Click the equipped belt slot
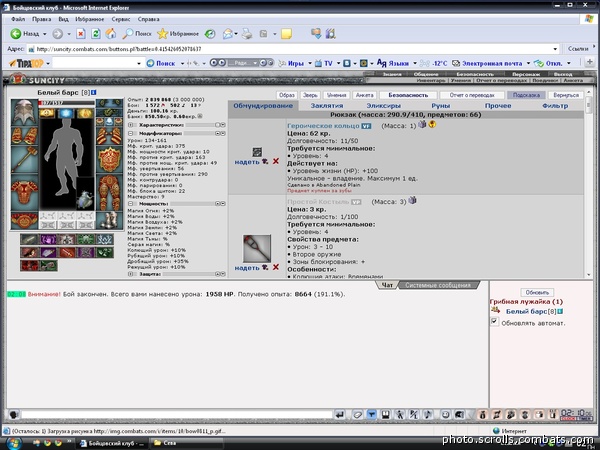Viewport: 600px width, 450px height. 24,221
